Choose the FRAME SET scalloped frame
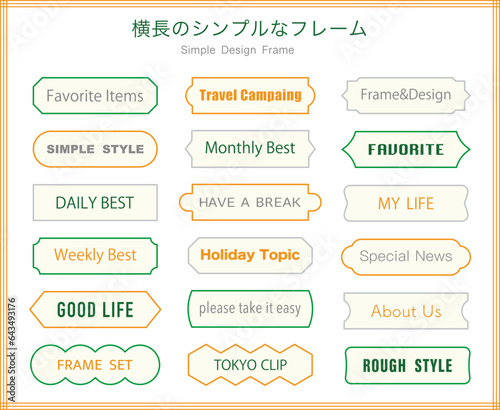This screenshot has width=500, height=410. pyautogui.click(x=95, y=365)
